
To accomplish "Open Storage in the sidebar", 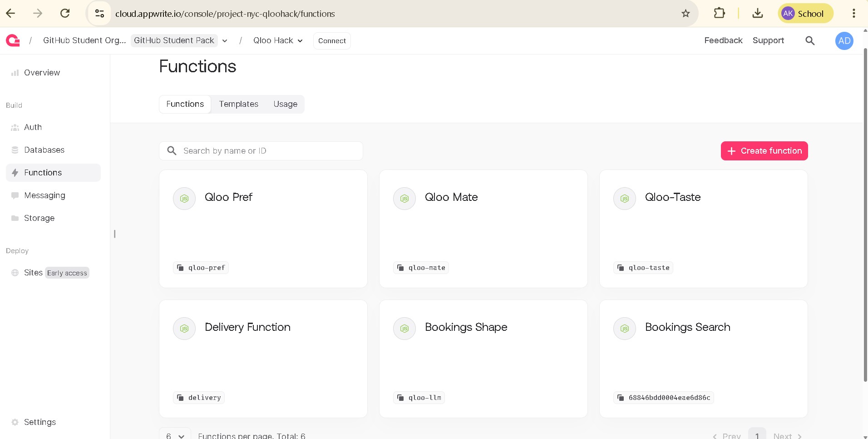I will click(x=53, y=218).
